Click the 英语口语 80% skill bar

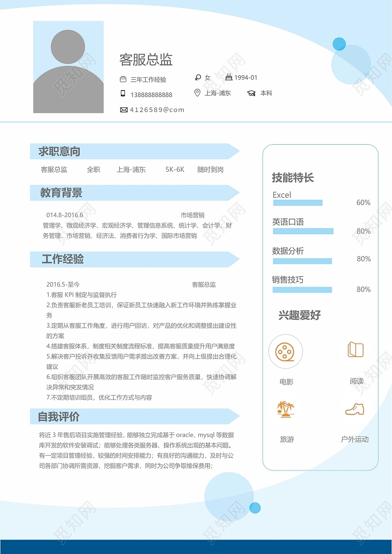[x=303, y=231]
